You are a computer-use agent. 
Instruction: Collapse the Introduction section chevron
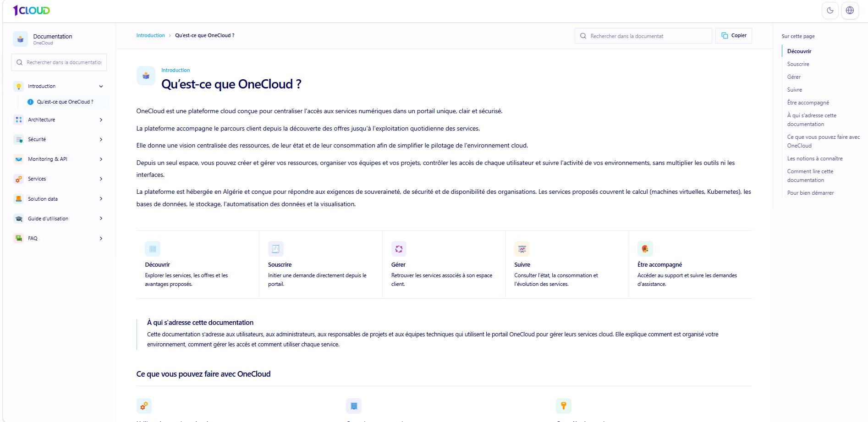[101, 86]
